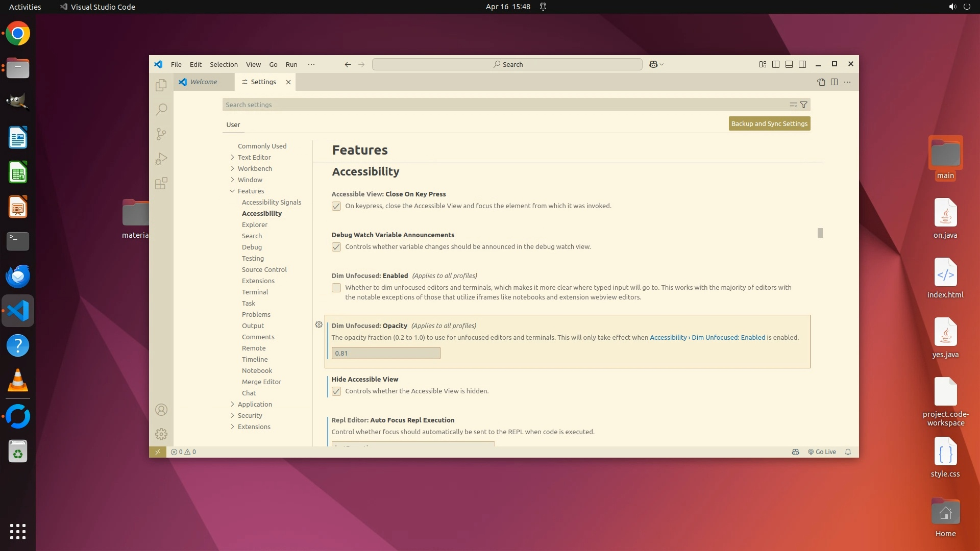Enable the Dim Unfocused: Enabled checkbox
This screenshot has height=551, width=980.
point(336,288)
